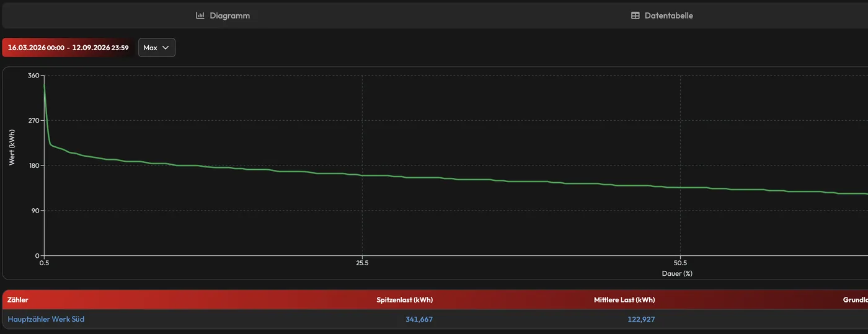868x334 pixels.
Task: Click the bar chart icon beside Diagramm
Action: click(200, 15)
